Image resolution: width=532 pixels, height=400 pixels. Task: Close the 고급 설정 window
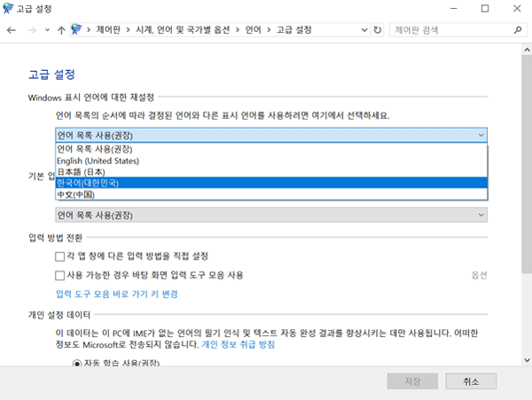coord(517,9)
